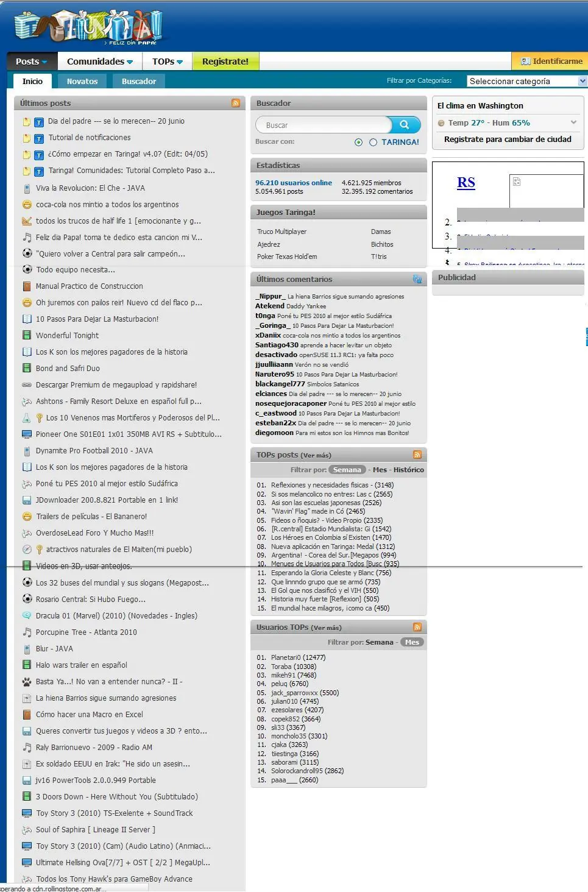Click flask icon beside 'Los 10 Venenos mas Mortiferos'
Image resolution: width=588 pixels, height=892 pixels.
point(27,418)
